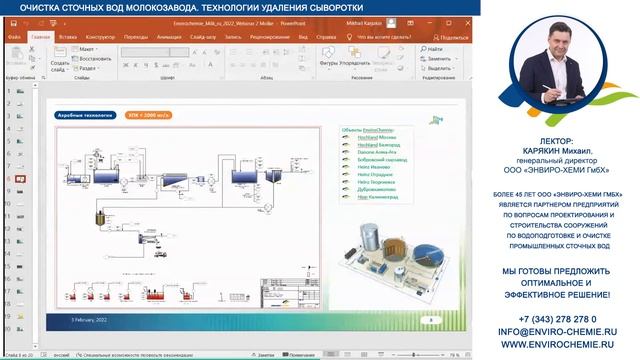Switch to slide sorter view icon
640x360 pixels.
pyautogui.click(x=347, y=355)
